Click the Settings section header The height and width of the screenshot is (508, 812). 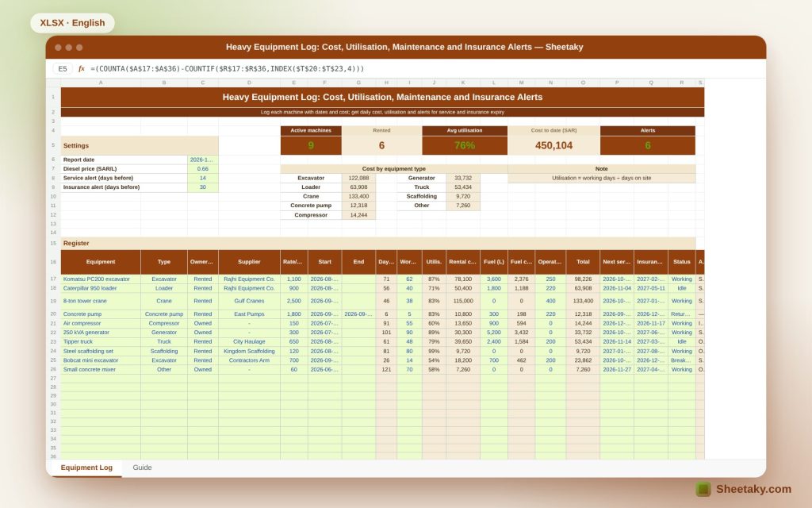click(140, 146)
